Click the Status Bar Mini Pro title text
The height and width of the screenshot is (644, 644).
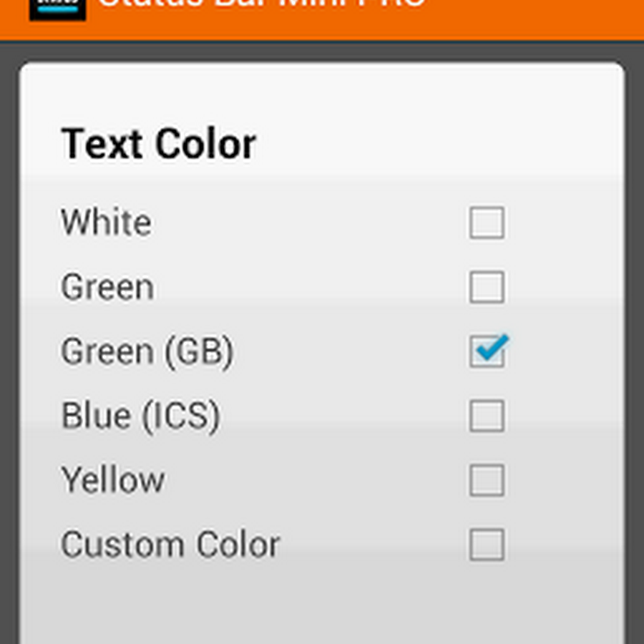click(262, 4)
